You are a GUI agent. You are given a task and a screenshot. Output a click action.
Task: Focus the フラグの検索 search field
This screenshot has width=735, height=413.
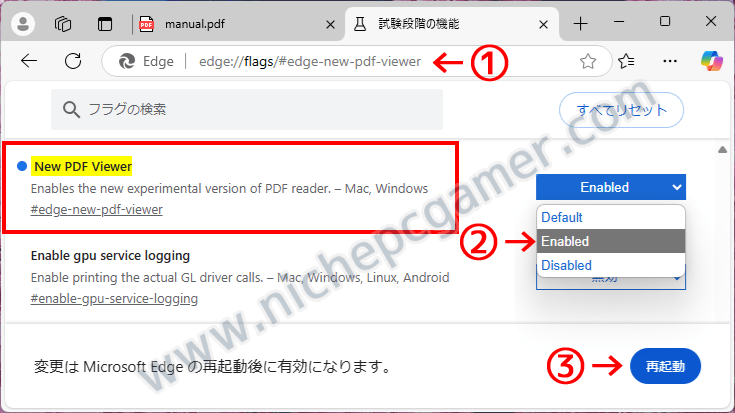click(x=247, y=110)
